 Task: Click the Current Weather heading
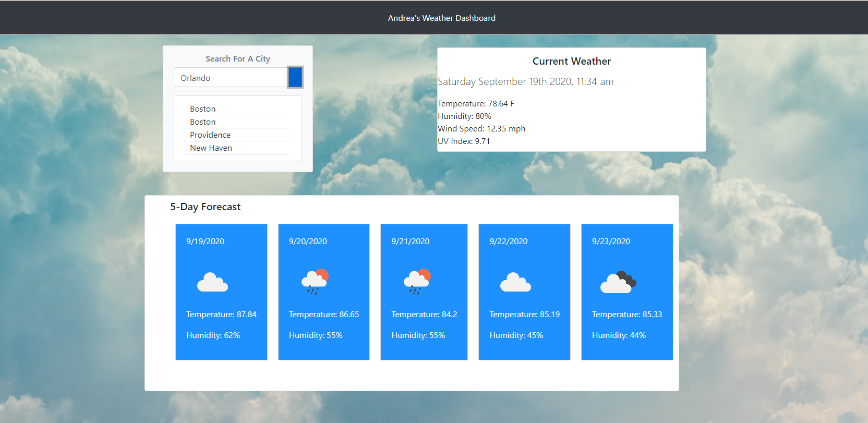pyautogui.click(x=572, y=61)
